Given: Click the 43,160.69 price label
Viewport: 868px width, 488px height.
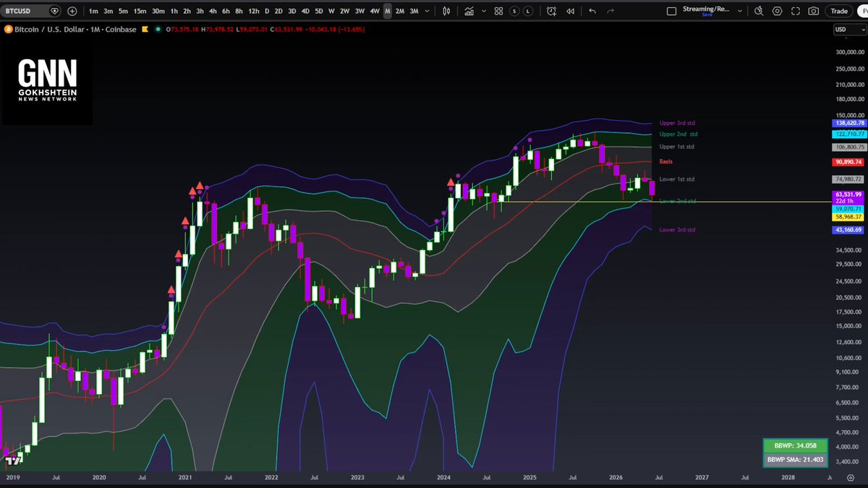Looking at the screenshot, I should [848, 230].
